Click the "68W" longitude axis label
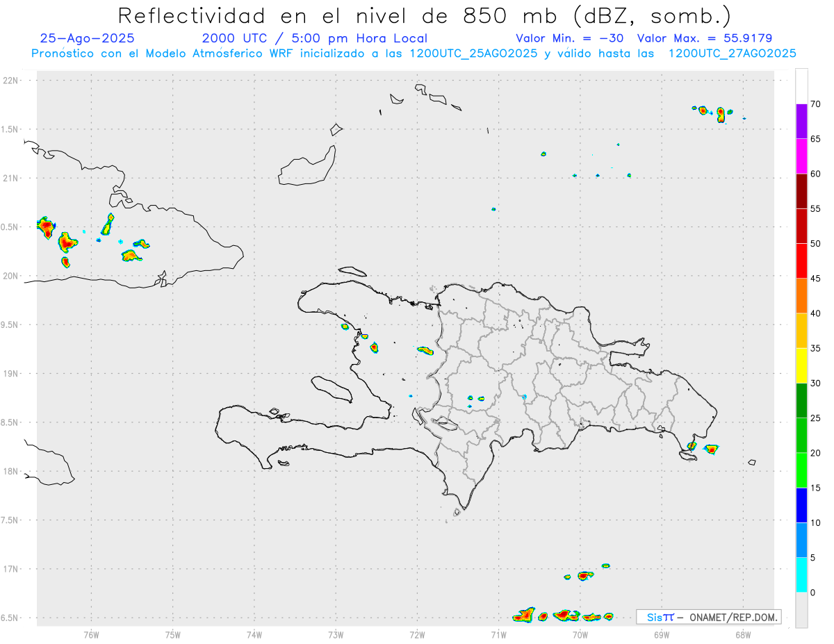 click(742, 635)
